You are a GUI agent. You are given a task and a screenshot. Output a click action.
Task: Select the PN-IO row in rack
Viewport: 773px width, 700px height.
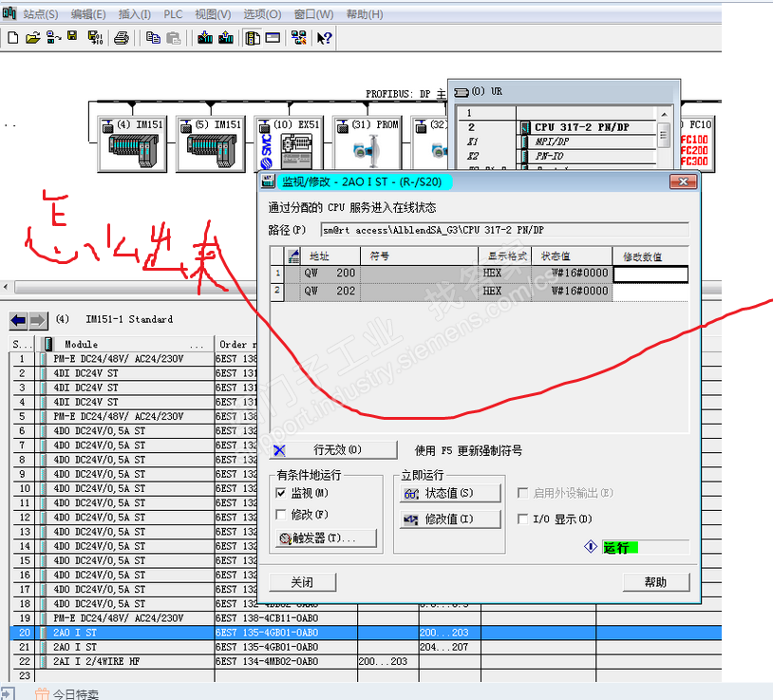tap(557, 156)
